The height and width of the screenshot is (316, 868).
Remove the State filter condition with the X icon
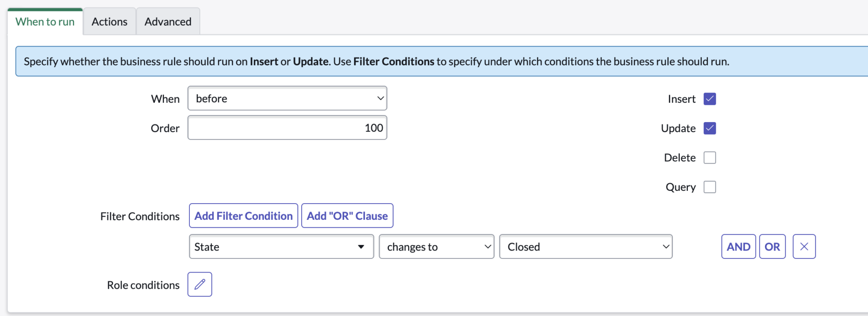804,246
